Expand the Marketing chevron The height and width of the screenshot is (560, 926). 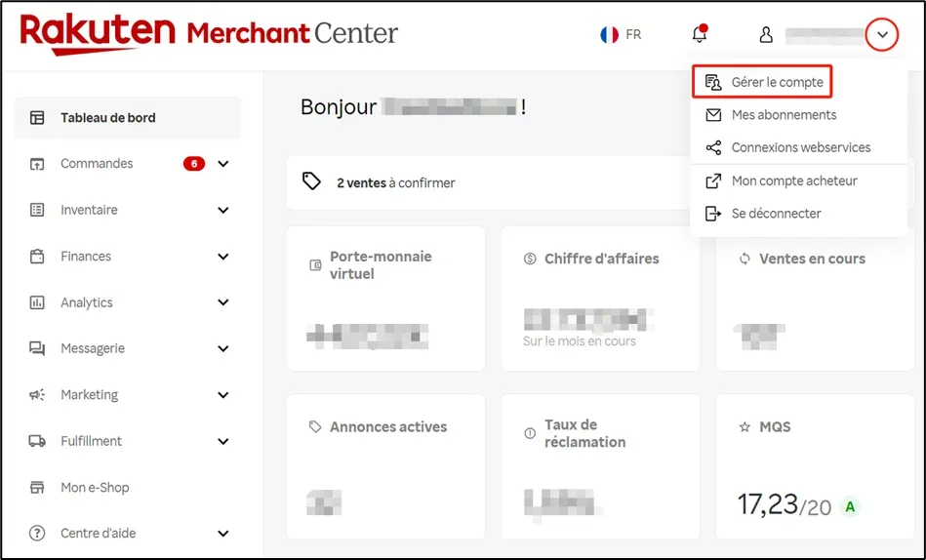(223, 394)
